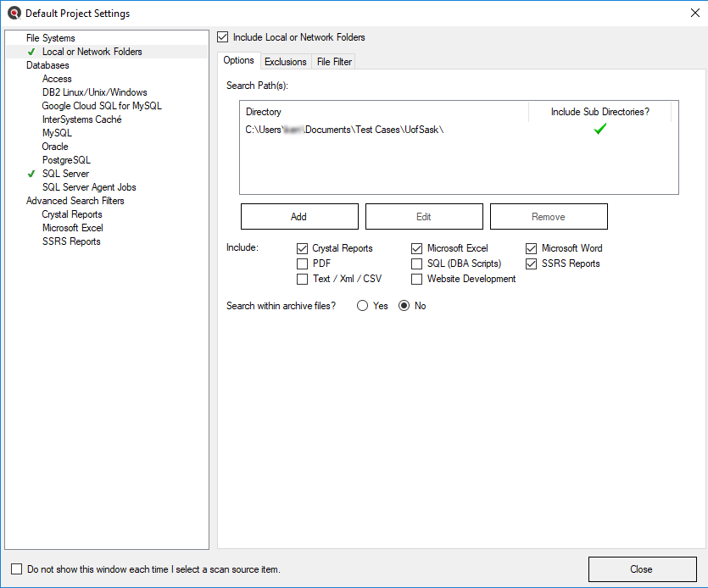Choose Google Cloud SQL for MySQL item
This screenshot has height=588, width=708.
102,106
